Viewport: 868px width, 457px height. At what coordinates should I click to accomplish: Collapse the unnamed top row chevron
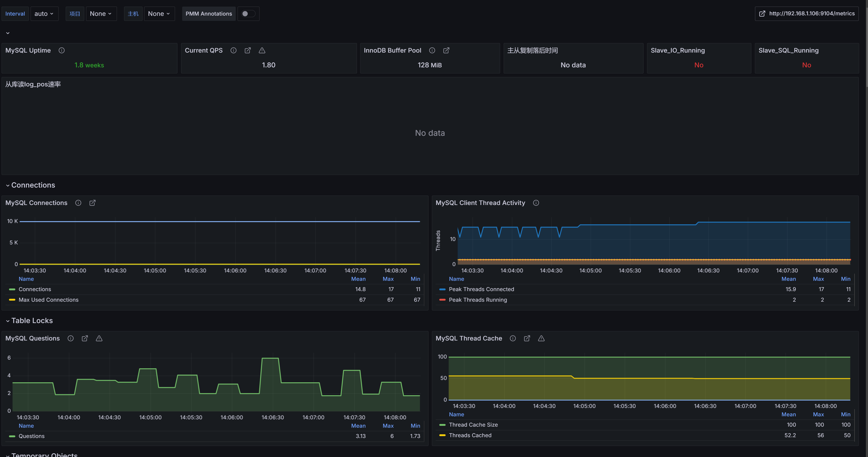[8, 33]
